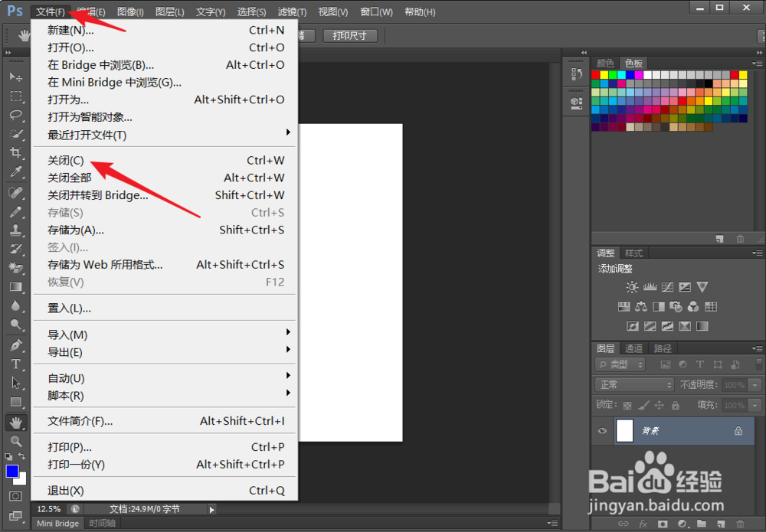
Task: Switch to the 颜色 tab
Action: point(605,64)
